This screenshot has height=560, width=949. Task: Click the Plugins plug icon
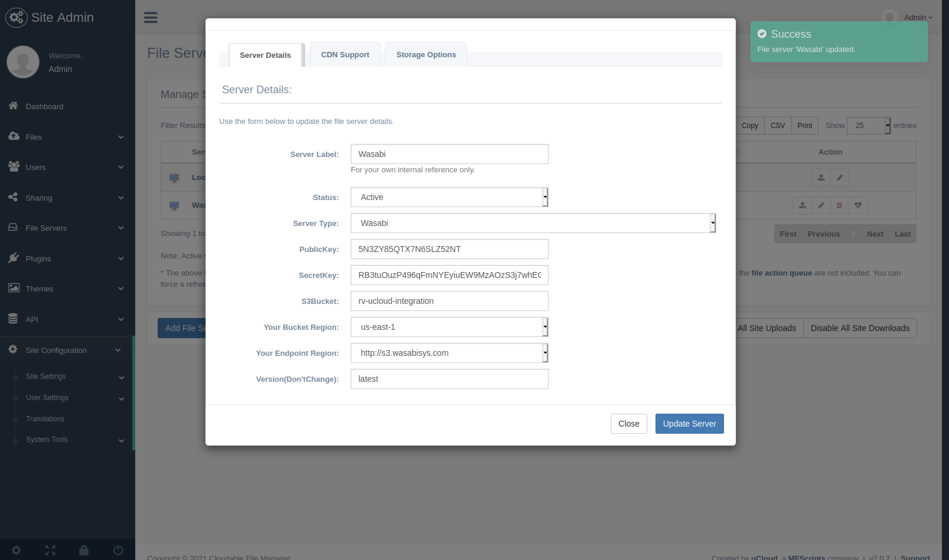pyautogui.click(x=13, y=258)
